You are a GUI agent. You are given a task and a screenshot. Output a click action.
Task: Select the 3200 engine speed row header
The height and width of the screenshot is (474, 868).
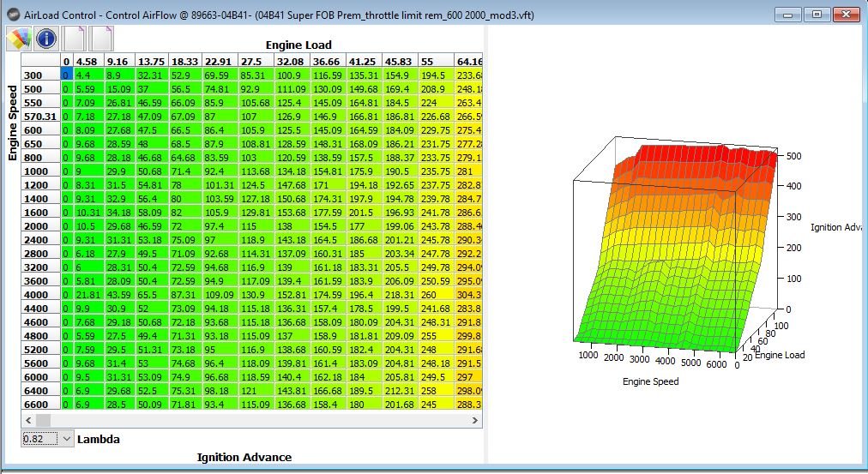tap(40, 267)
